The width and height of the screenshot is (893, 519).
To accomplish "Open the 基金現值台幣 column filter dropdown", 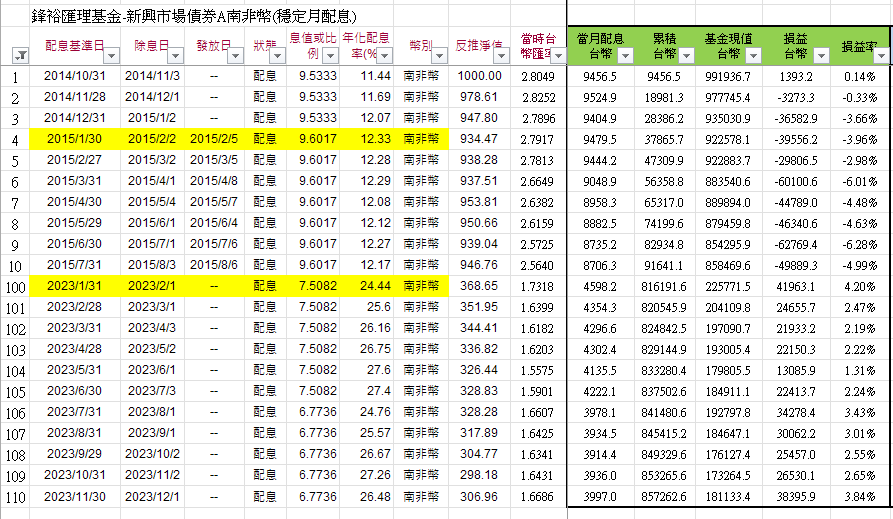I will tap(753, 55).
